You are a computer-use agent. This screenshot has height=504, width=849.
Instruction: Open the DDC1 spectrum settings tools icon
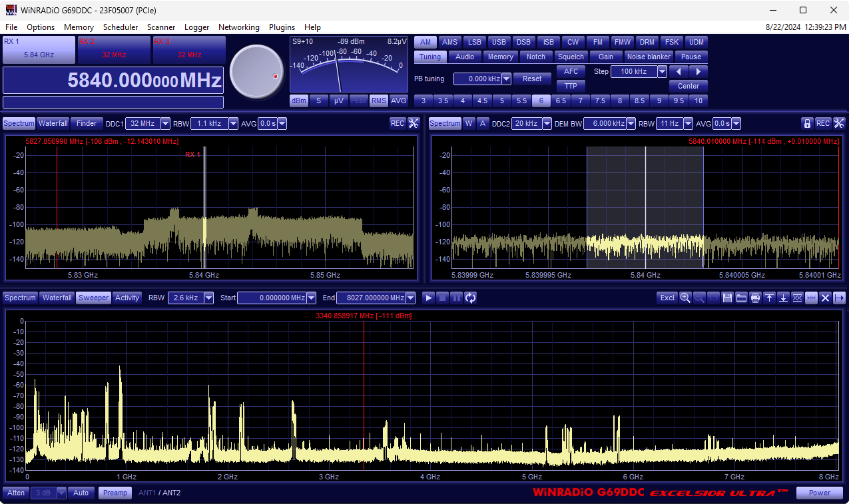pos(414,123)
